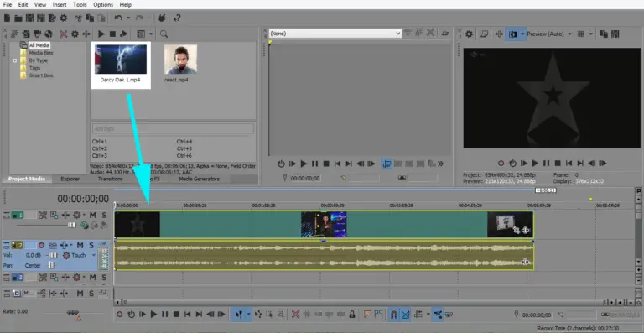Open the Undo history dropdown arrow
644x333 pixels.
pos(128,18)
